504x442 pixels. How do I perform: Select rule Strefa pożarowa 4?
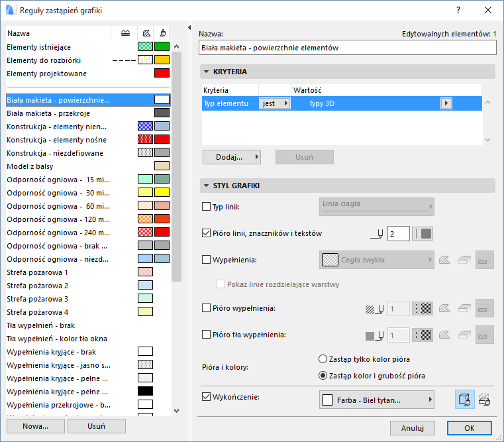pyautogui.click(x=88, y=312)
